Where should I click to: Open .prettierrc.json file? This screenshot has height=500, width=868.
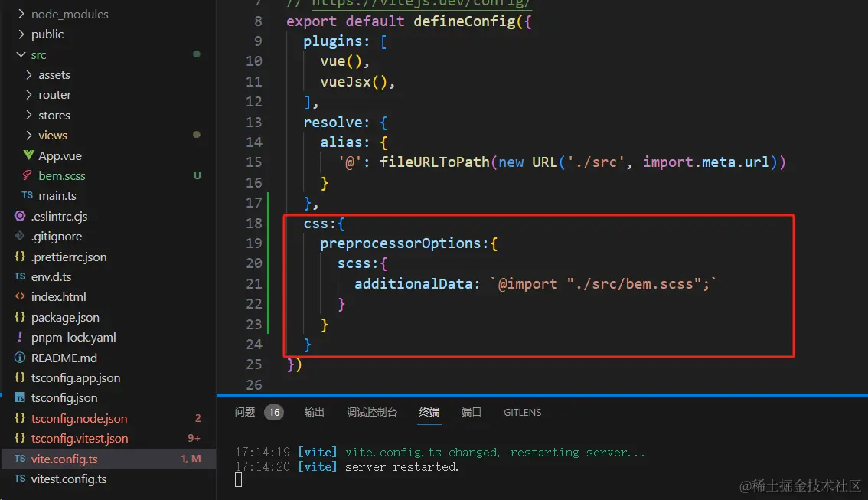click(69, 257)
